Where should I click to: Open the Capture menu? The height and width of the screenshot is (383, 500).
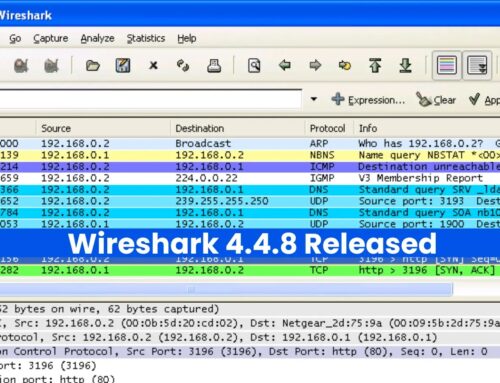[x=51, y=38]
